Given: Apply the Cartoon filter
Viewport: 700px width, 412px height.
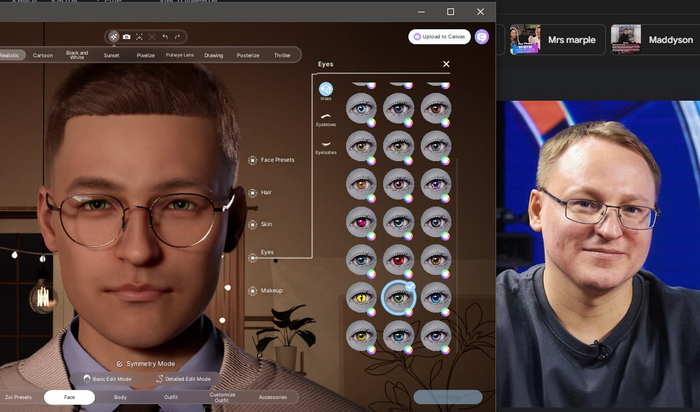Looking at the screenshot, I should click(43, 55).
